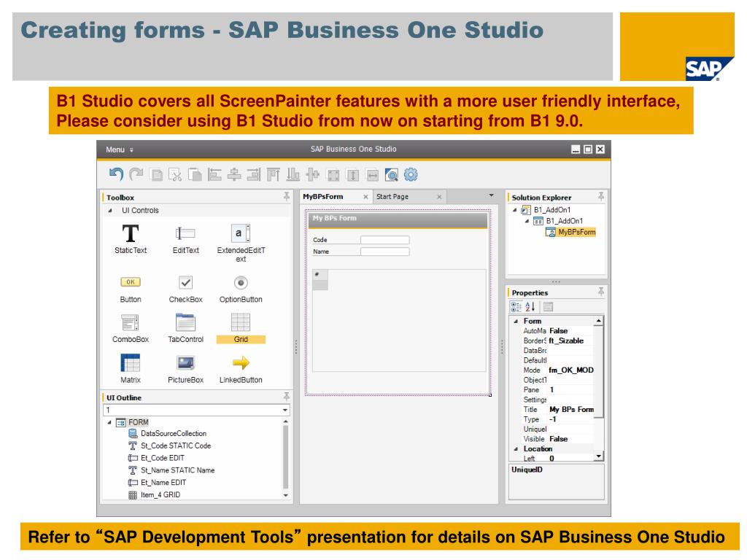Image resolution: width=747 pixels, height=560 pixels.
Task: Click the Undo arrow in the toolbar
Action: 116,174
